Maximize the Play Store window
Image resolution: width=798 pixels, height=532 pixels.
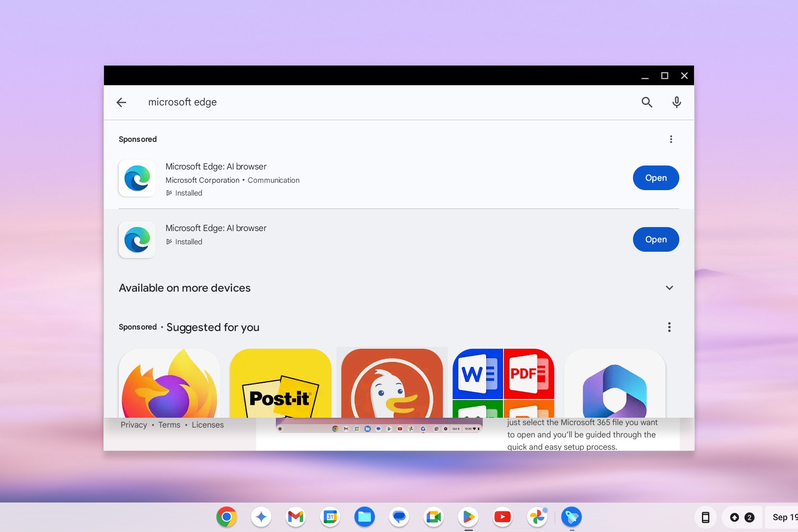[x=665, y=75]
